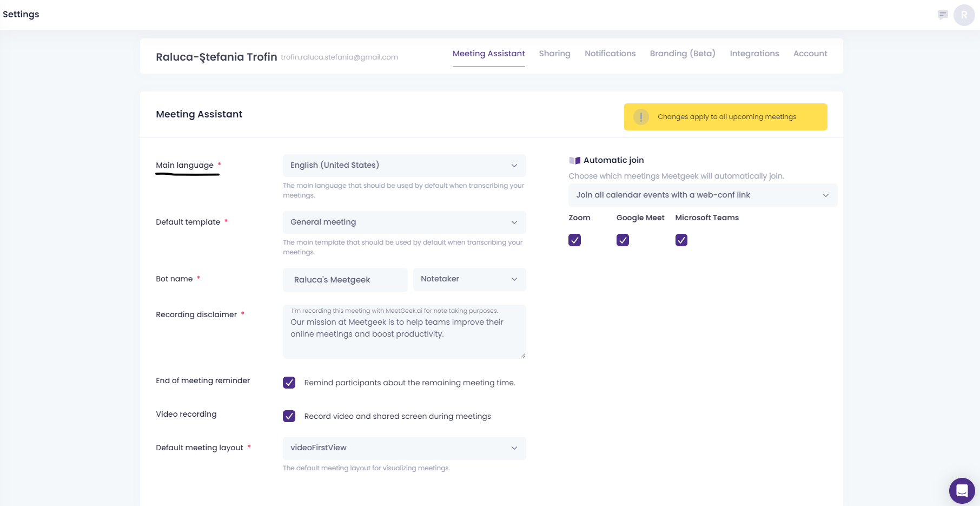Open the Notifications tab
The height and width of the screenshot is (506, 980).
610,54
